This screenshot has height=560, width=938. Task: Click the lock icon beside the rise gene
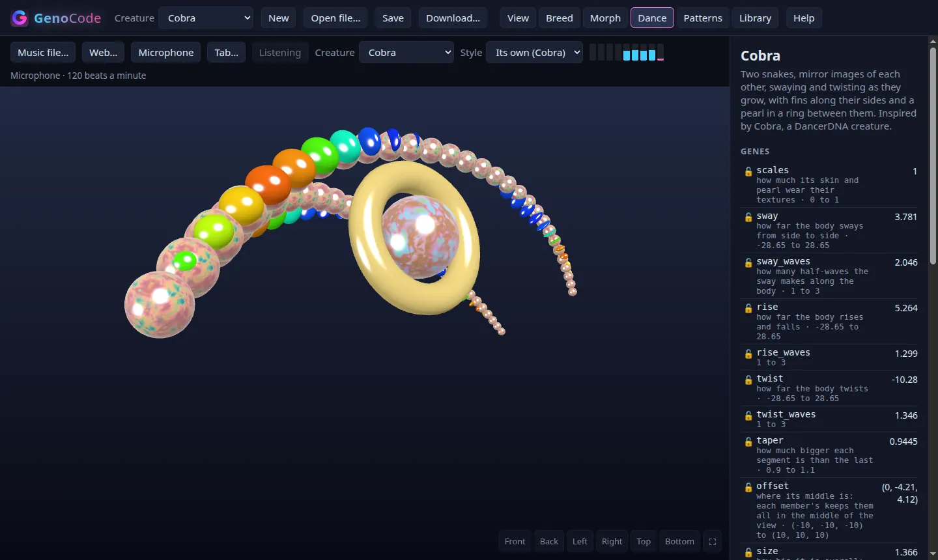748,308
